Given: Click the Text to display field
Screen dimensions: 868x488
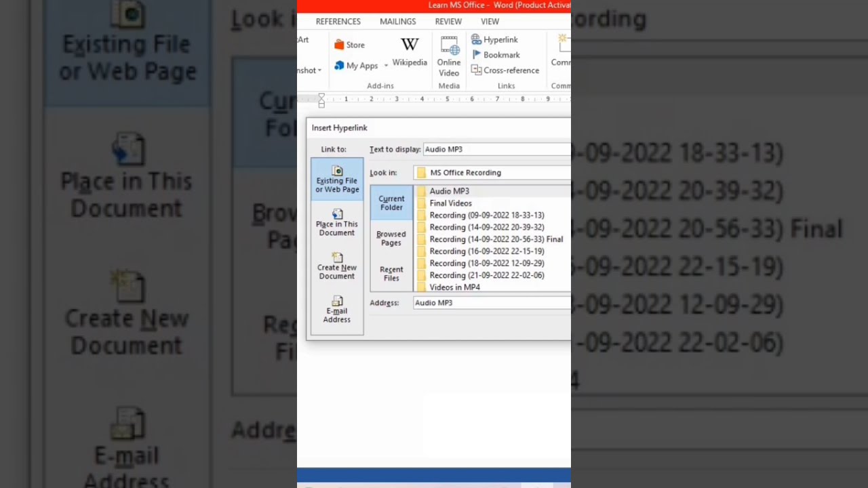Looking at the screenshot, I should (497, 149).
